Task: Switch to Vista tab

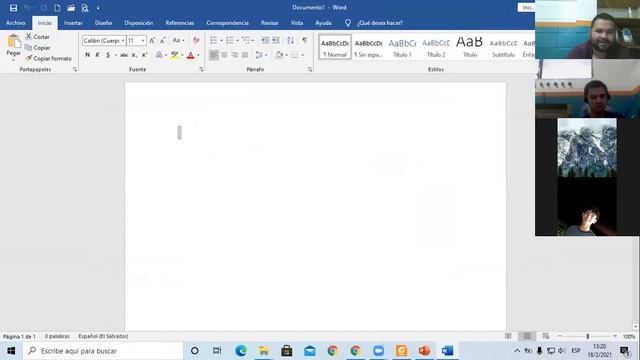Action: tap(297, 23)
